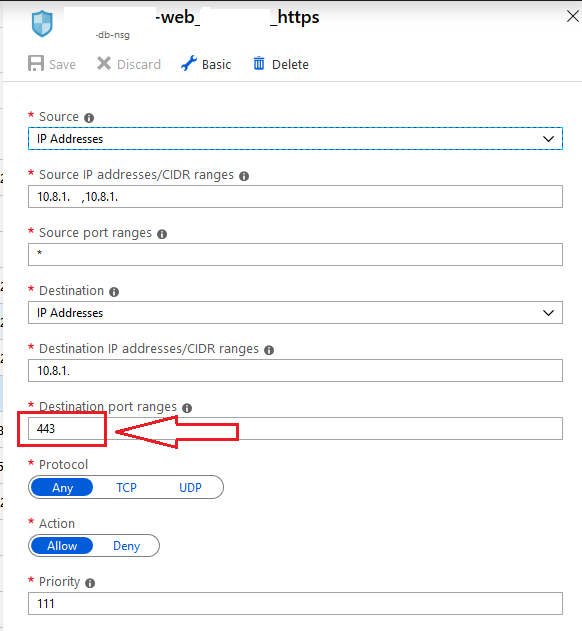Open the Destination type dropdown
Viewport: 582px width, 631px height.
click(295, 313)
